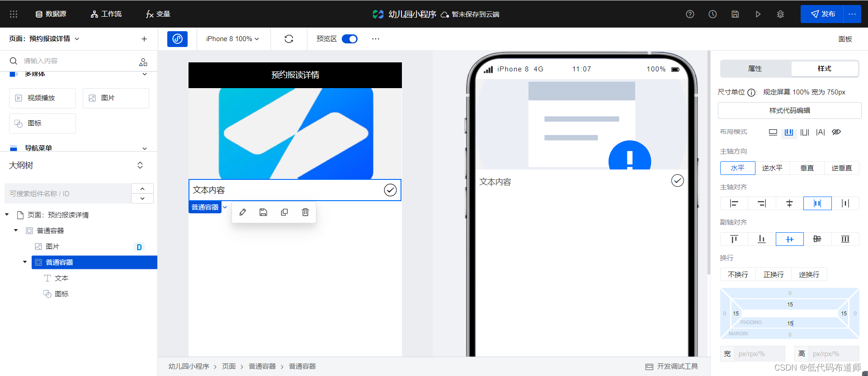Open the history clock icon
This screenshot has width=868, height=376.
click(712, 14)
